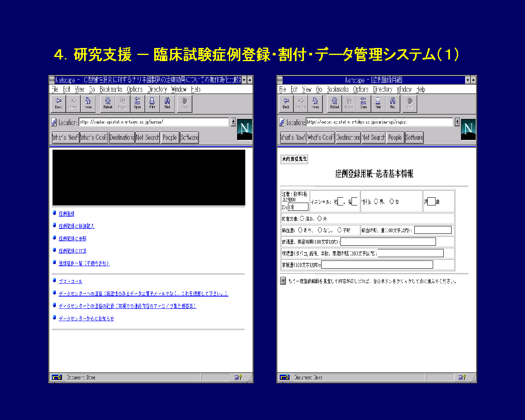525x420 pixels.
Task: Expand the Location dropdown arrow in right window
Action: (457, 122)
